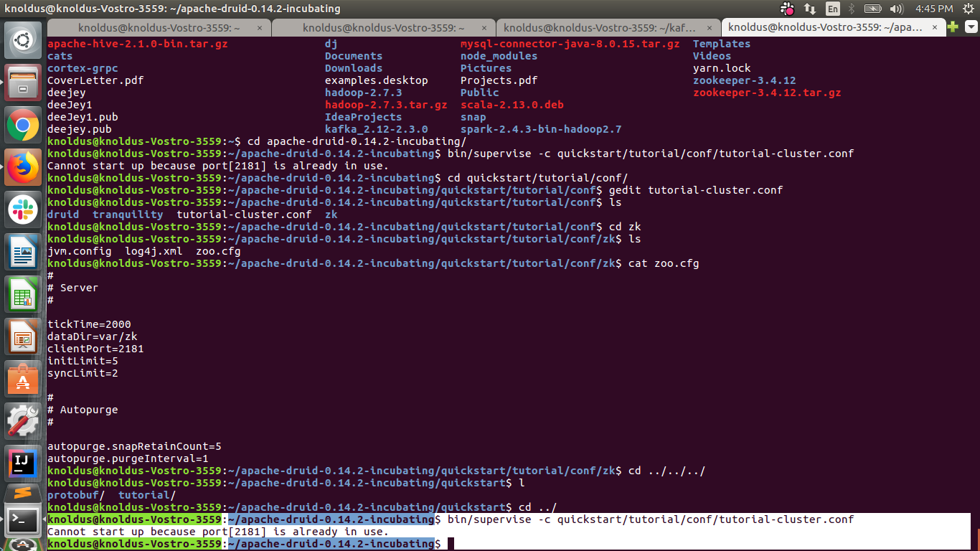This screenshot has height=551, width=980.
Task: Click apache-hive-2.1.0-bin.tar.gz in the listing
Action: click(138, 44)
